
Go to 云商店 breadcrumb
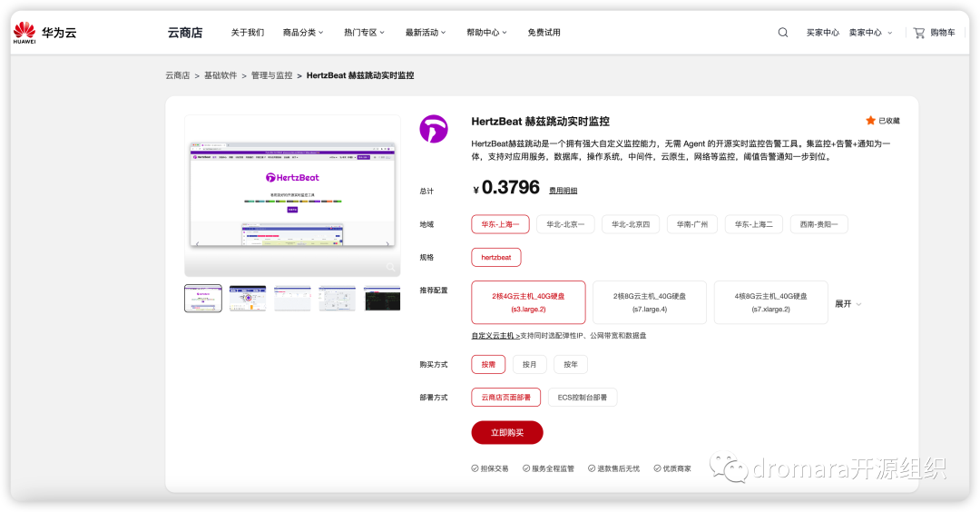pyautogui.click(x=178, y=75)
